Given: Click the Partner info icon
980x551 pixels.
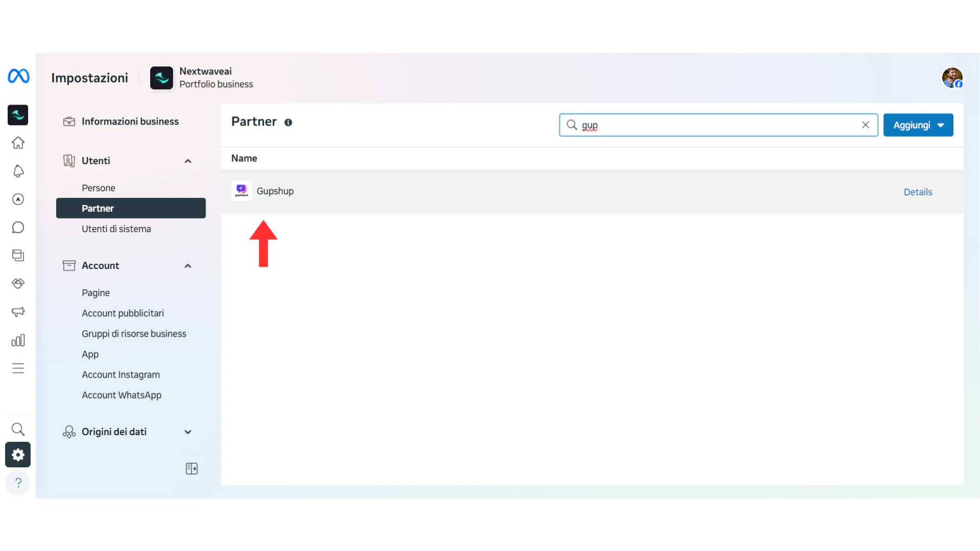Looking at the screenshot, I should (288, 122).
